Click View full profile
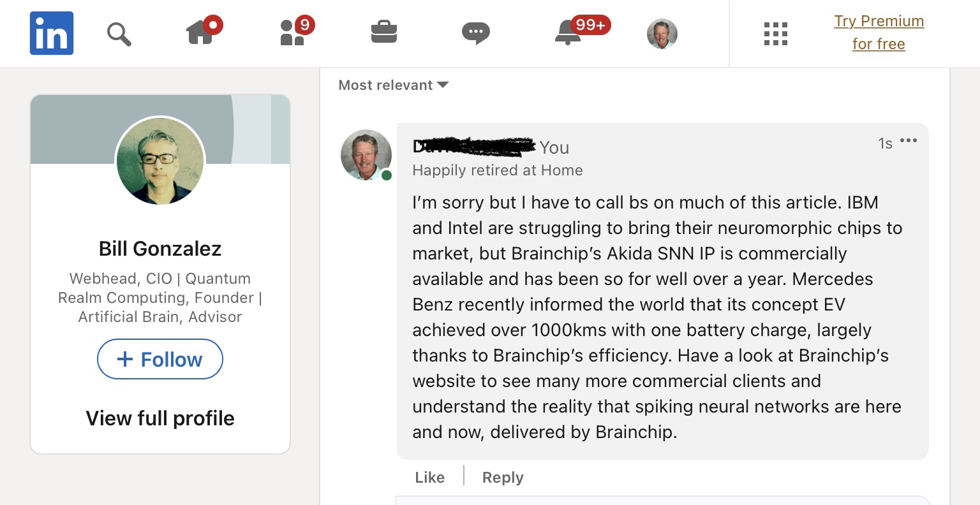Viewport: 980px width, 505px height. click(160, 418)
